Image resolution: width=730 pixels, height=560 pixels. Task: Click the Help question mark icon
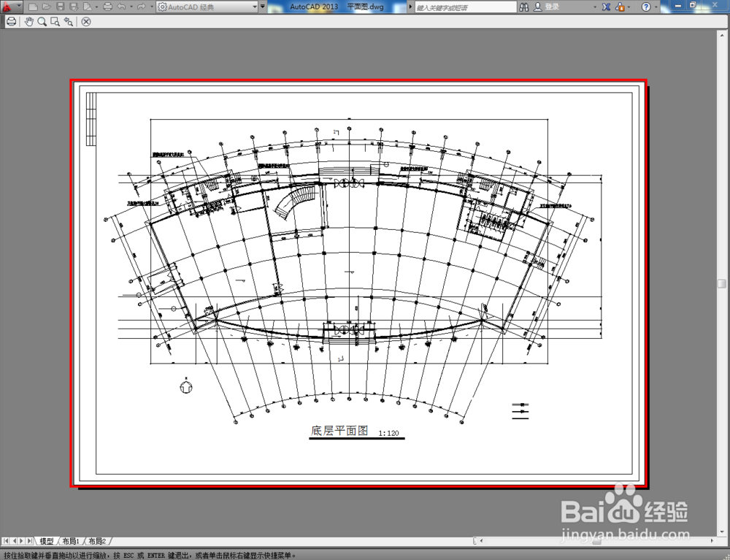[x=646, y=7]
